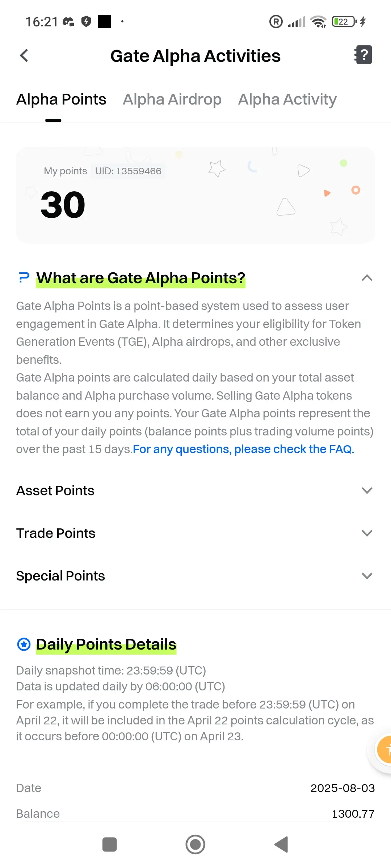Tap the UID 13559466 label
This screenshot has width=391, height=868.
[128, 171]
